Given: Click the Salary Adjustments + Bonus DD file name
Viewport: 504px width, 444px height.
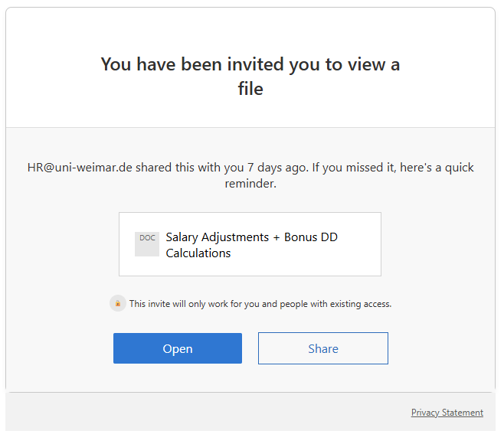Looking at the screenshot, I should [x=251, y=237].
